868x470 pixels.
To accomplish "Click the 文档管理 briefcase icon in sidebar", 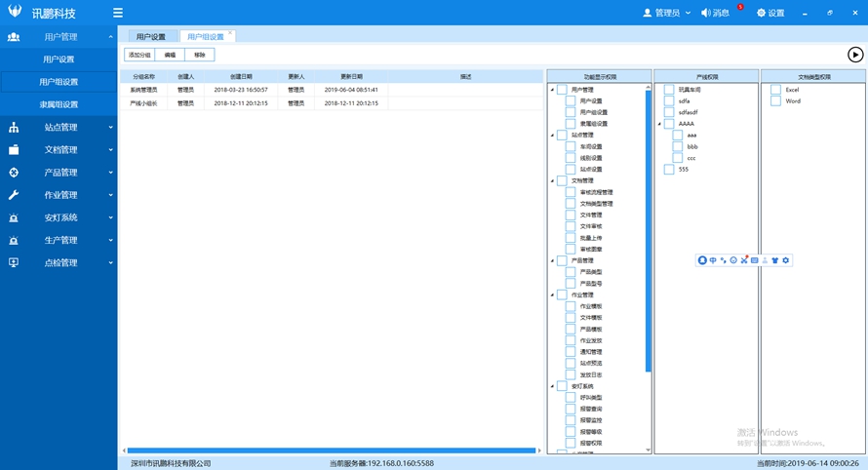I will click(x=14, y=150).
